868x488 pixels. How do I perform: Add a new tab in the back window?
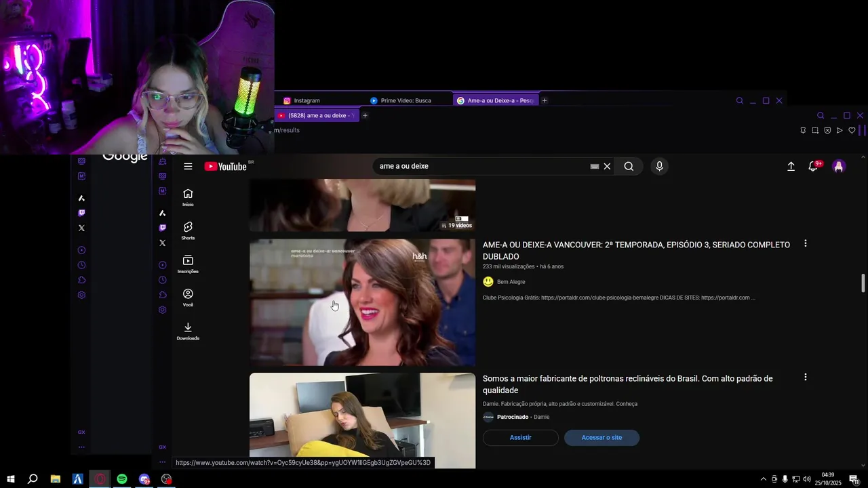tap(544, 100)
